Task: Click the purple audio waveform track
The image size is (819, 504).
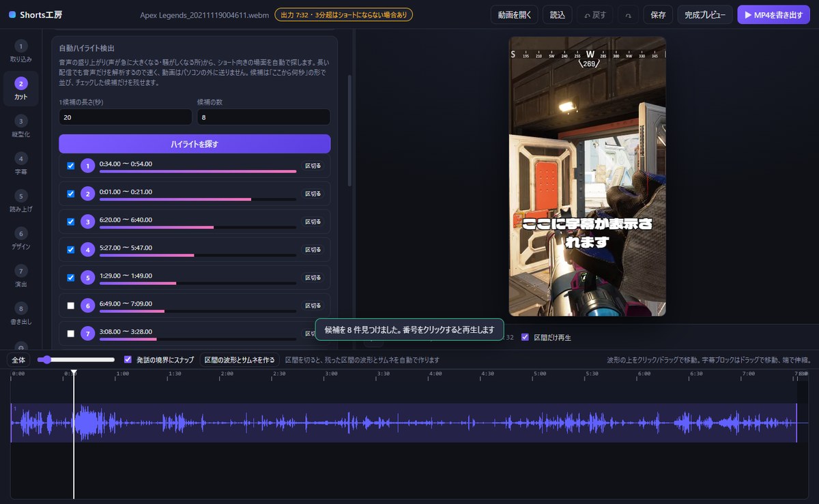Action: pyautogui.click(x=404, y=423)
